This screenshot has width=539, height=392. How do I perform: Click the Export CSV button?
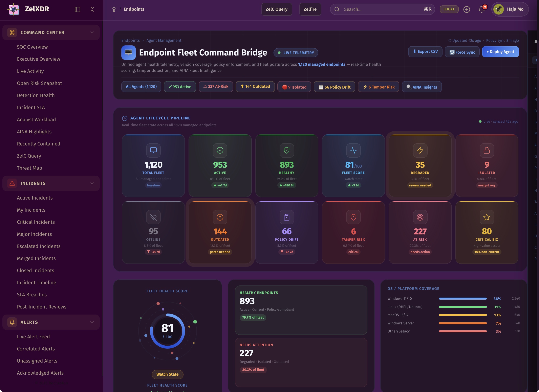click(425, 52)
